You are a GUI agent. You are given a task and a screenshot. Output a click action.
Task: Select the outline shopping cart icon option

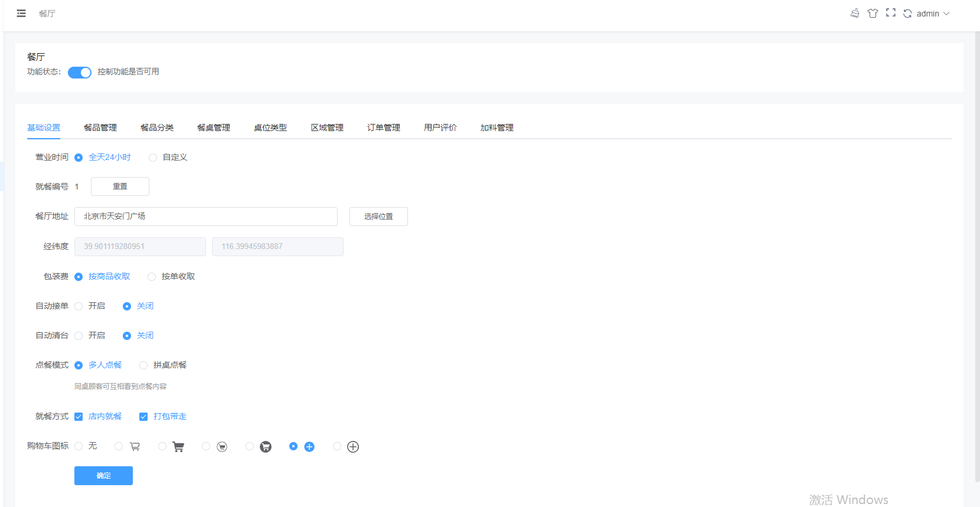(128, 447)
